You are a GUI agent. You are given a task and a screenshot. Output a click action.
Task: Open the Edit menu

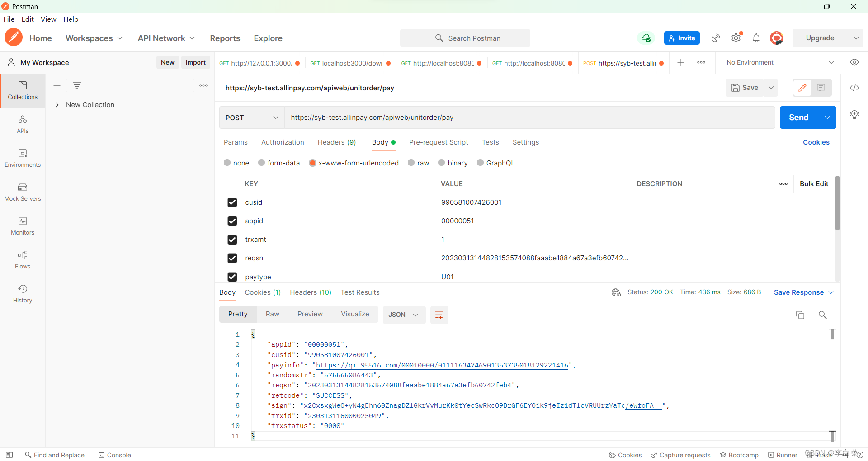28,19
